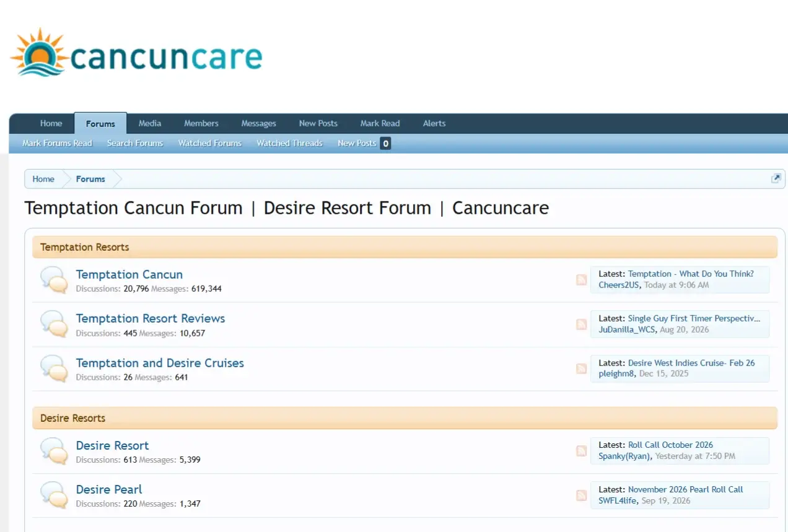Viewport: 788px width, 532px height.
Task: Click timestamp 'Today at 9:06 AM'
Action: (676, 285)
